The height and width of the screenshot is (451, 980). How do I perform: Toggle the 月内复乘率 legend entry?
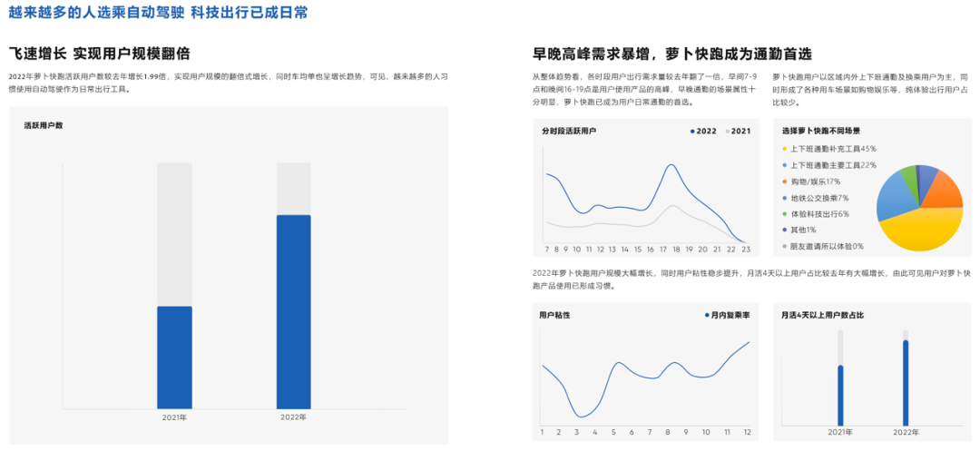pyautogui.click(x=706, y=315)
